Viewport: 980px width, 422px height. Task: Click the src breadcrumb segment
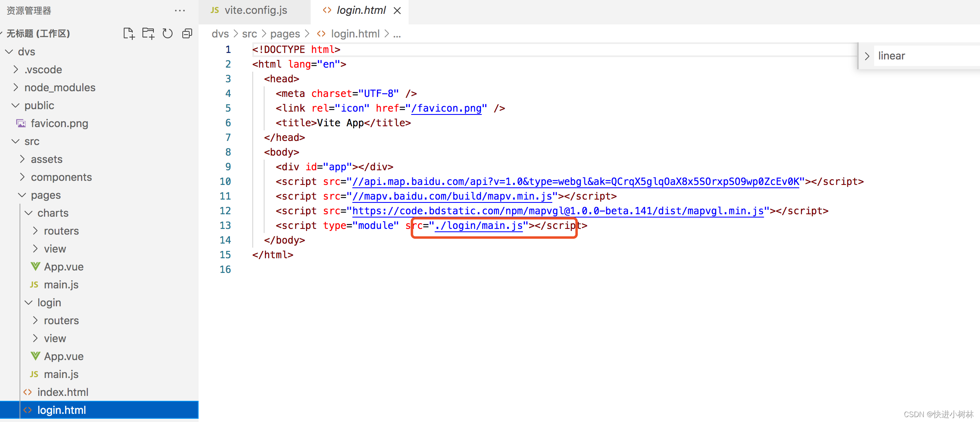(249, 34)
